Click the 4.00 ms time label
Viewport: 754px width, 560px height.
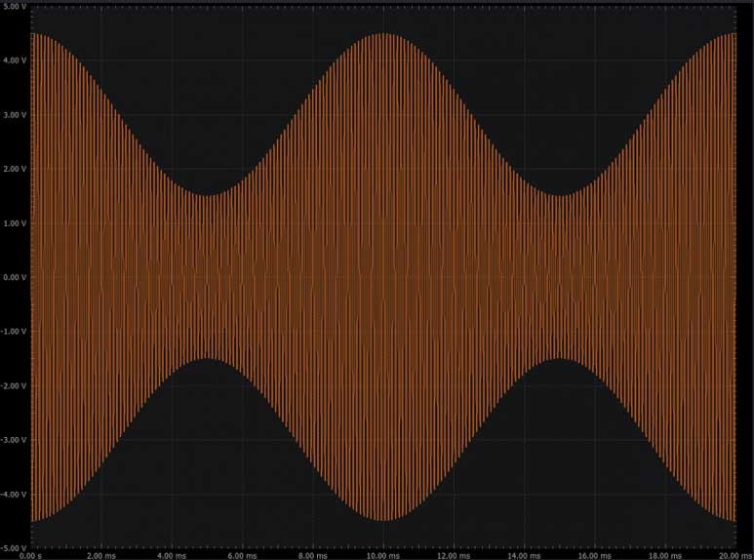(x=172, y=554)
